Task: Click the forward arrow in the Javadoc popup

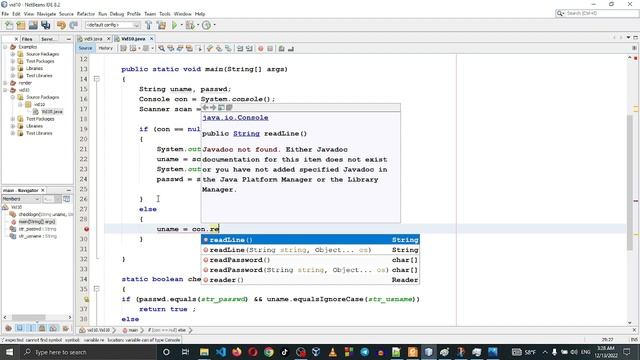Action: pyautogui.click(x=213, y=107)
